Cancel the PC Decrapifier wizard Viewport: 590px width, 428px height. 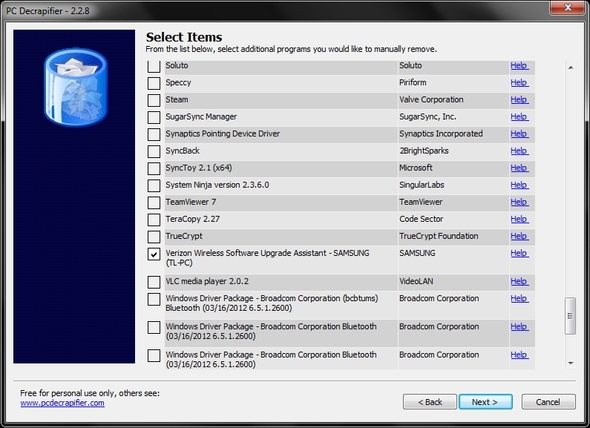click(x=548, y=402)
